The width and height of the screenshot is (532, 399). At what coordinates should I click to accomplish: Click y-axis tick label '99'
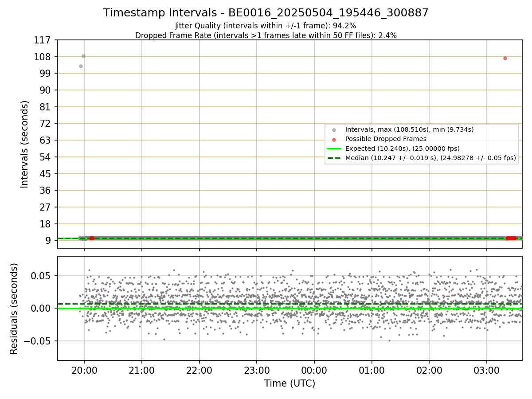[47, 73]
